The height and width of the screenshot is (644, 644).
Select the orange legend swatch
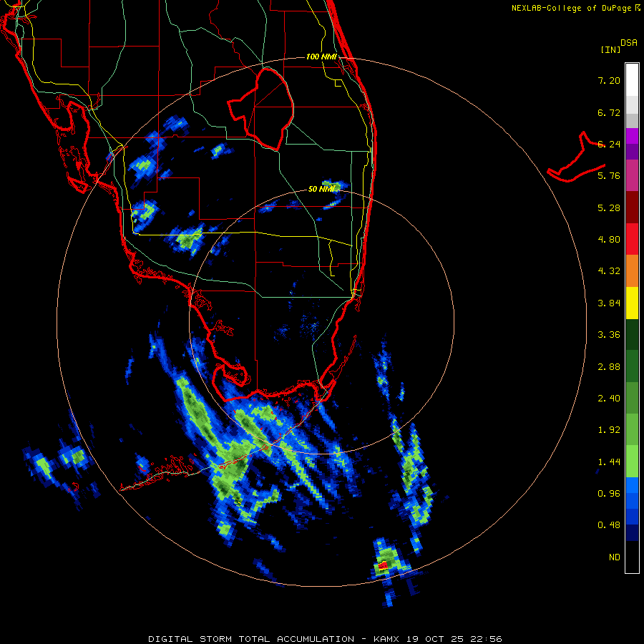pos(632,270)
